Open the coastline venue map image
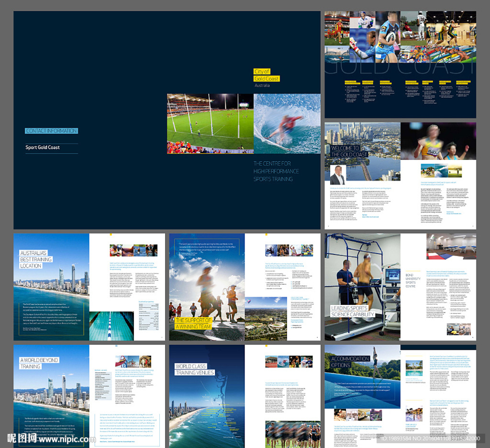 point(207,396)
